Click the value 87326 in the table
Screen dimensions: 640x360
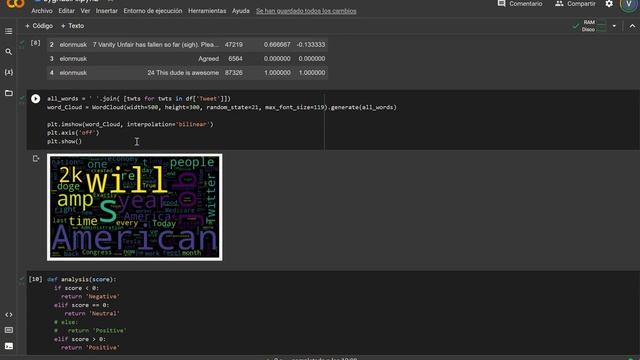click(234, 73)
